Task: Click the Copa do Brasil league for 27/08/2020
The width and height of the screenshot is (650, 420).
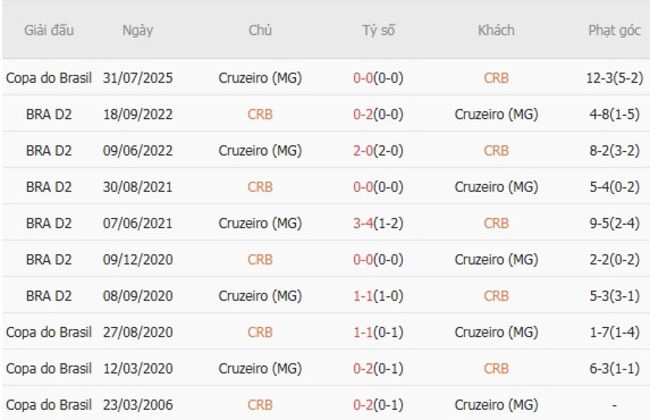Action: click(x=49, y=332)
